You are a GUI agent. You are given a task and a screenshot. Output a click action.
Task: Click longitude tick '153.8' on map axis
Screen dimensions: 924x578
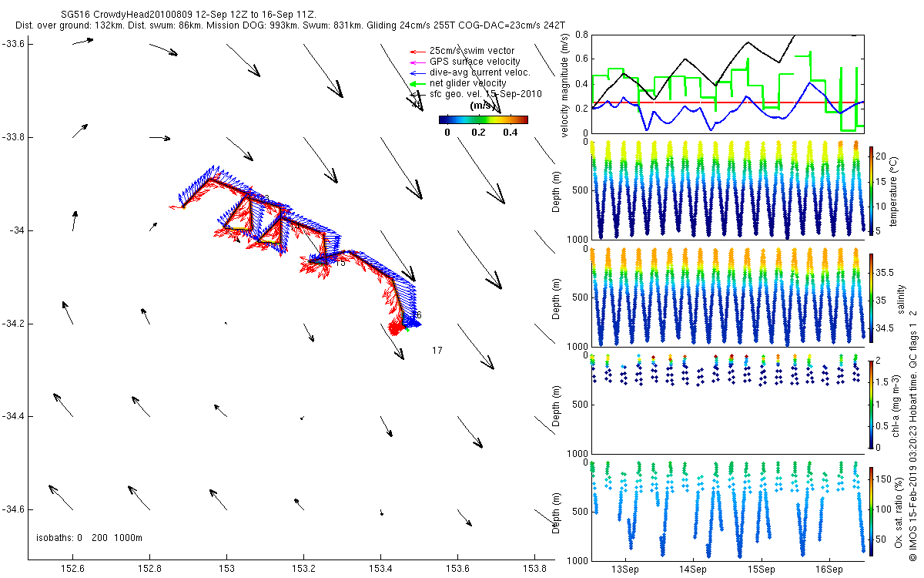[534, 569]
